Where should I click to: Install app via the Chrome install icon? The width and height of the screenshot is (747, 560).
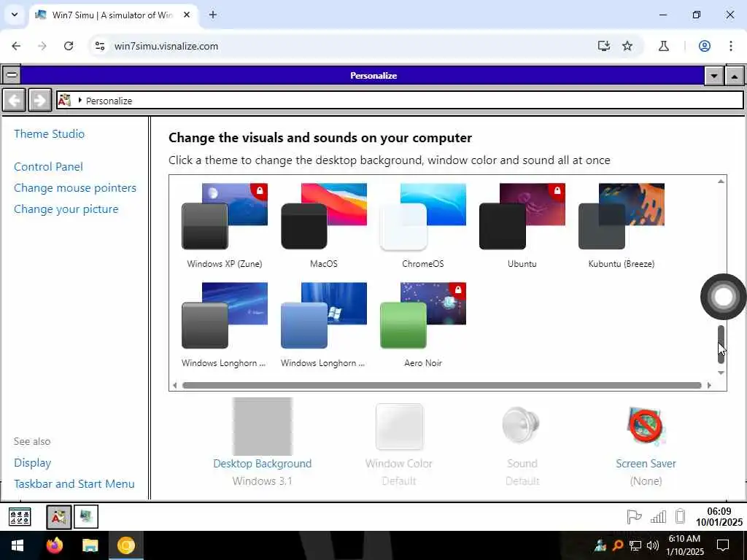pyautogui.click(x=604, y=46)
